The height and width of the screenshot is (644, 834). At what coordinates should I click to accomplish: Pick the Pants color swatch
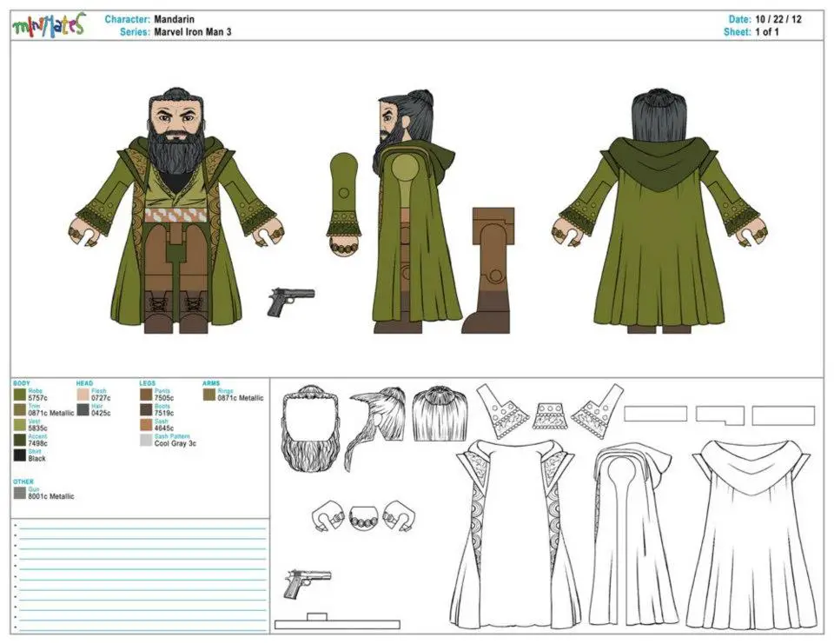pos(146,395)
